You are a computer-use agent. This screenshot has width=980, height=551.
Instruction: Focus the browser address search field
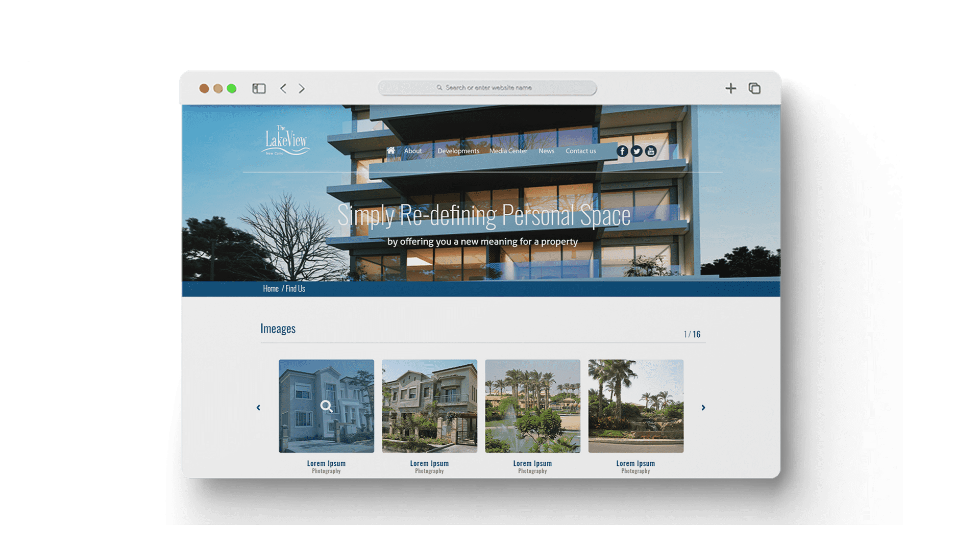click(487, 88)
